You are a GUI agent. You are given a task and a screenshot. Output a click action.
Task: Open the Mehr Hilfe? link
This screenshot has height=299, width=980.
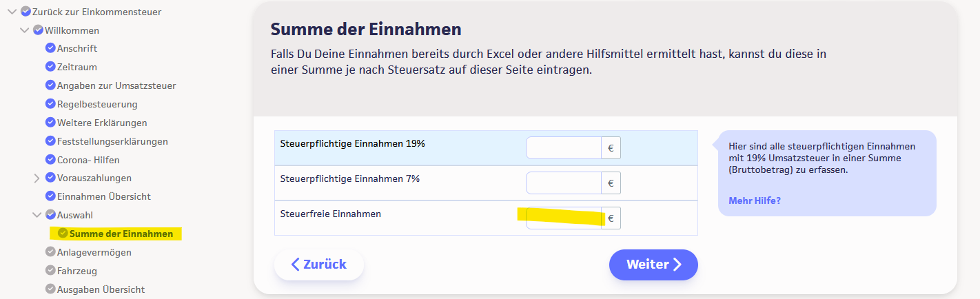(754, 200)
